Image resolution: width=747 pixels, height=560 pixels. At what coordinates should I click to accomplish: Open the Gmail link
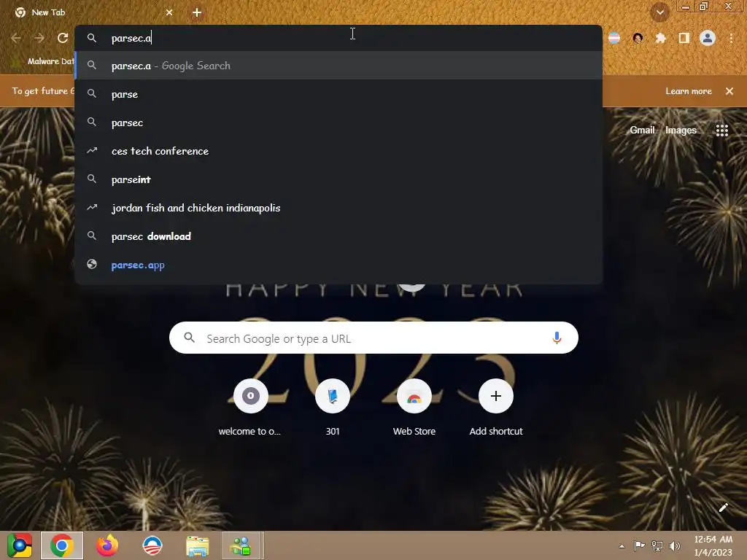[642, 130]
